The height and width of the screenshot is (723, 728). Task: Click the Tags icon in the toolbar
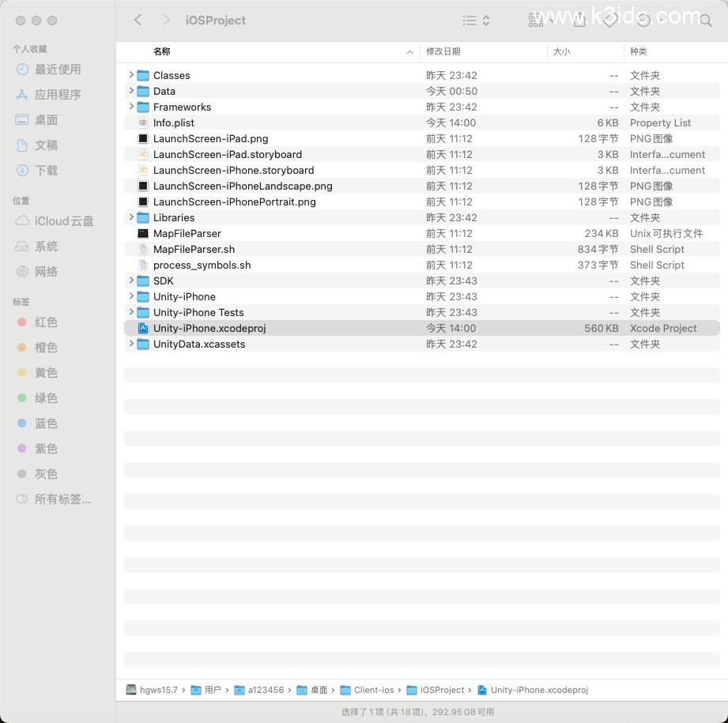[x=610, y=20]
